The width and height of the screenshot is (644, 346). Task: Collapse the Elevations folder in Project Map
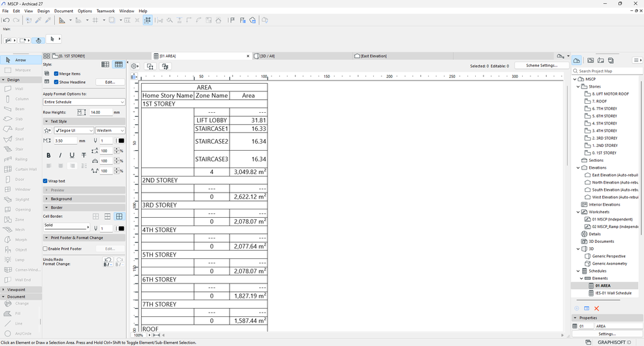click(x=578, y=168)
